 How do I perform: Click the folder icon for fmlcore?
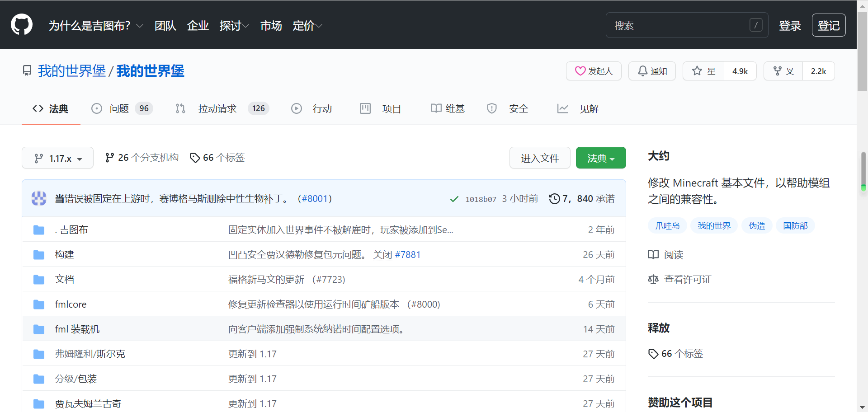point(39,304)
